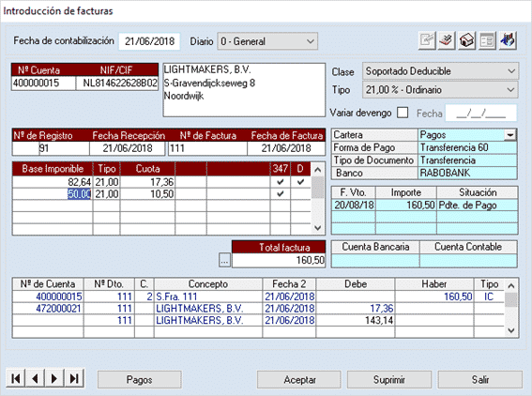The image size is (532, 396).
Task: Go to next record with the right arrow
Action: [54, 378]
